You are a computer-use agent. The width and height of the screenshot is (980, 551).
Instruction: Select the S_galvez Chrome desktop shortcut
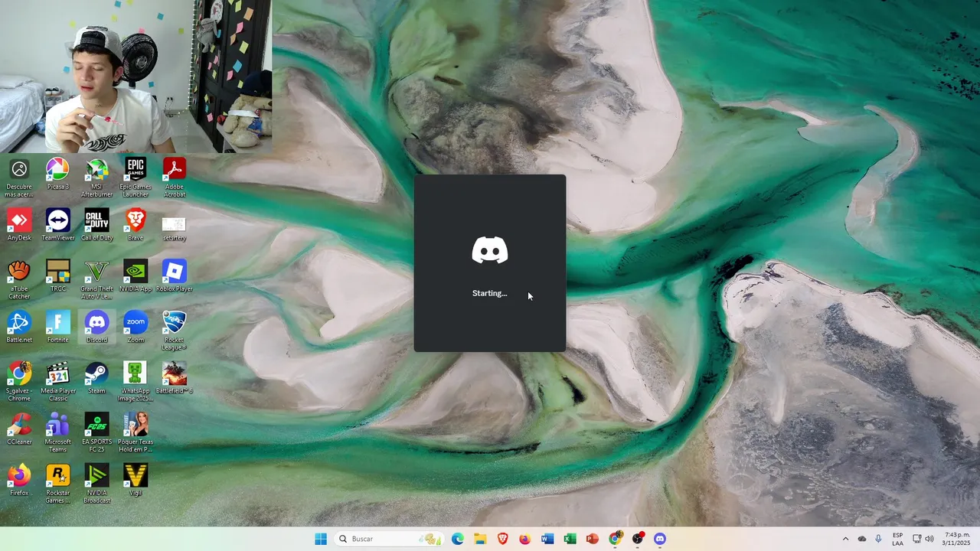point(19,383)
